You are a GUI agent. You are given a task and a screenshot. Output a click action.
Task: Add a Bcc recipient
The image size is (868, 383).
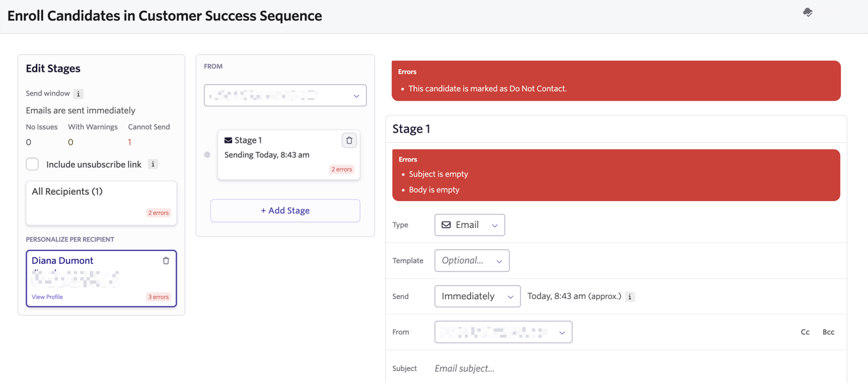pyautogui.click(x=828, y=332)
